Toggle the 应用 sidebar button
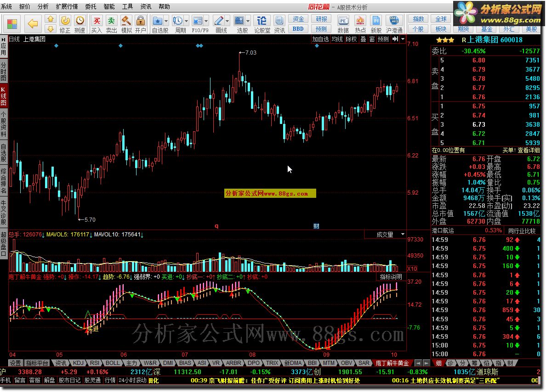 pyautogui.click(x=4, y=46)
